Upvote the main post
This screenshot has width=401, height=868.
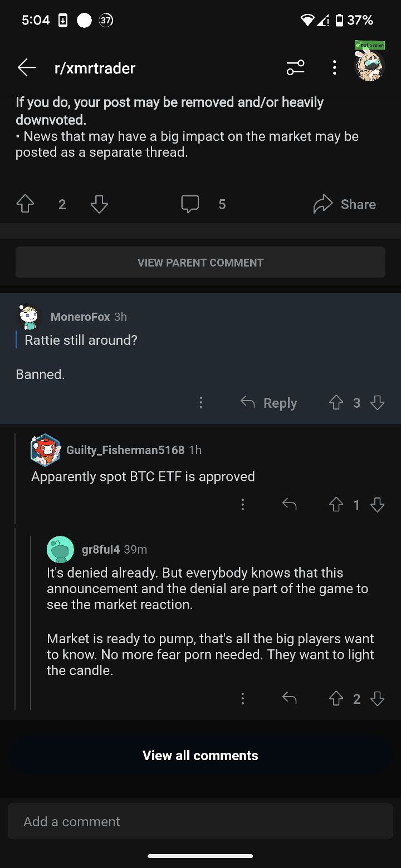[25, 204]
